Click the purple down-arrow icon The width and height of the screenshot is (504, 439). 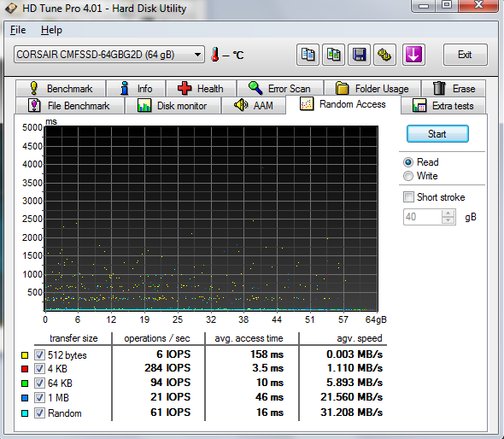pos(413,55)
